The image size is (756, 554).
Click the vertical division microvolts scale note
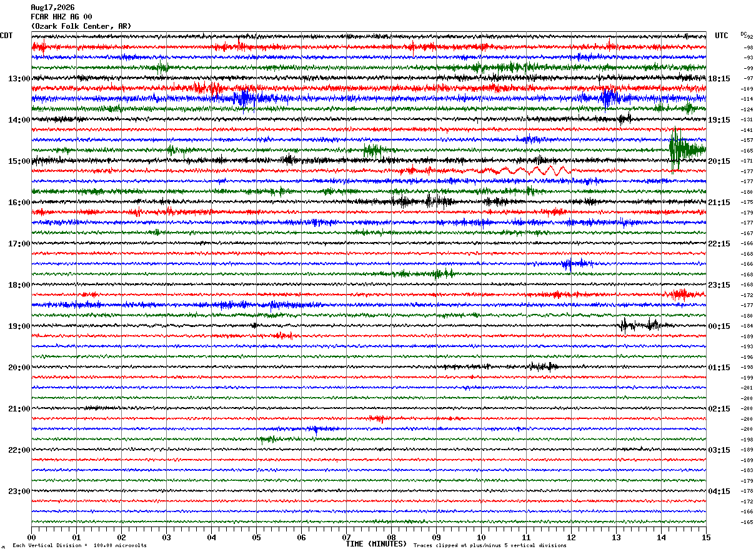pyautogui.click(x=79, y=545)
